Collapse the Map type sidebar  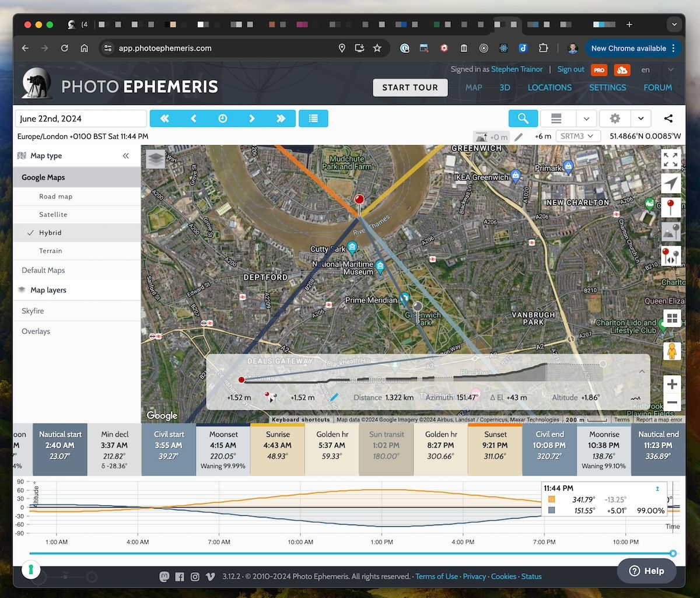(125, 156)
